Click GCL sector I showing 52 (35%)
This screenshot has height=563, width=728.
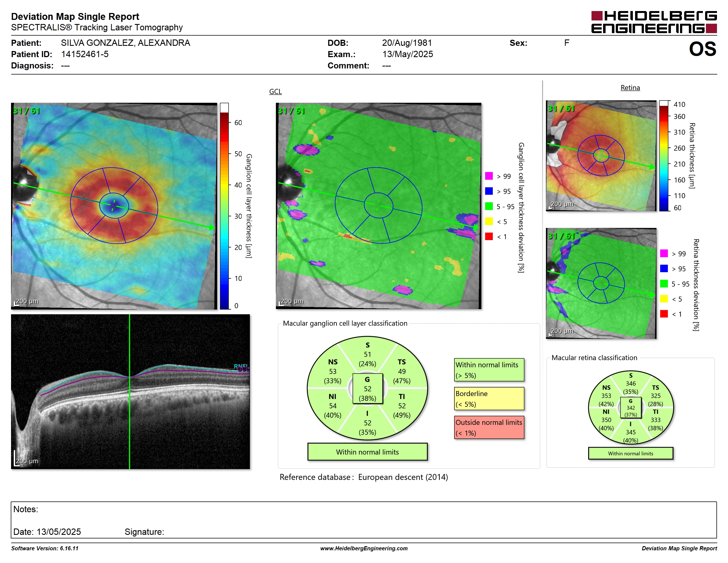(367, 423)
